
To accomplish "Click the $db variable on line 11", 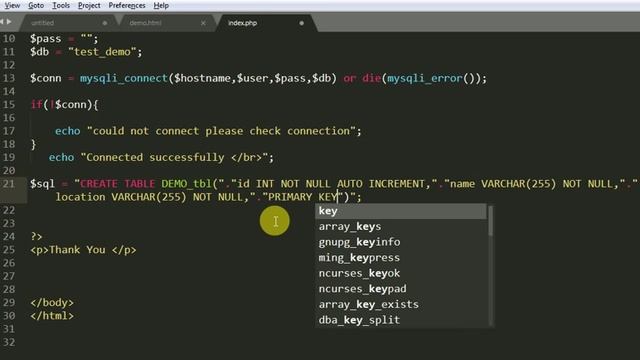I will (39, 52).
